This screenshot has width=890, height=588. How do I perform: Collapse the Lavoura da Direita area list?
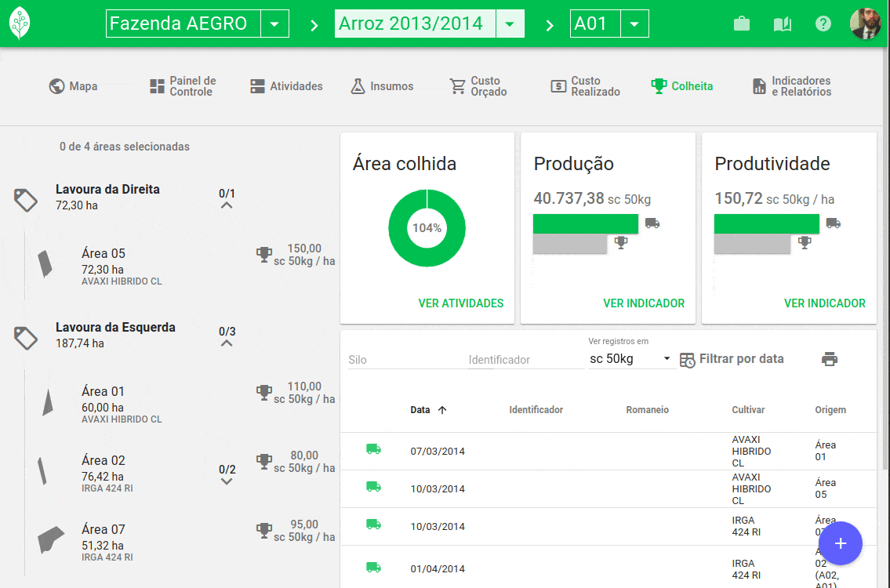(x=227, y=205)
